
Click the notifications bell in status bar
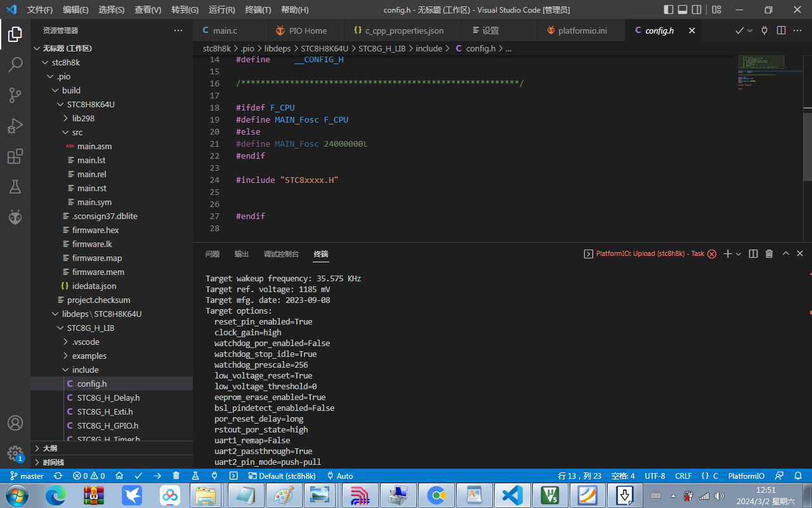[x=799, y=476]
